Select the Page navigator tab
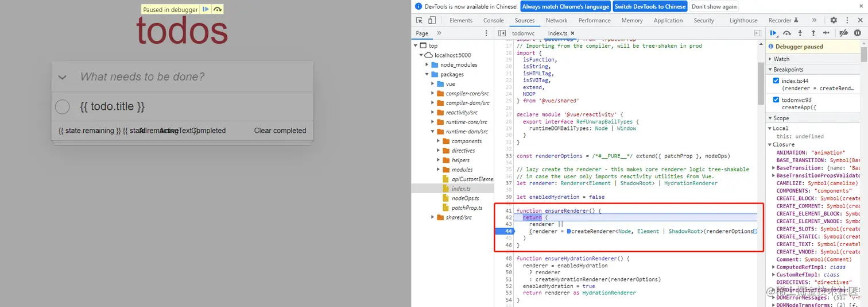The image size is (868, 307). coord(422,33)
